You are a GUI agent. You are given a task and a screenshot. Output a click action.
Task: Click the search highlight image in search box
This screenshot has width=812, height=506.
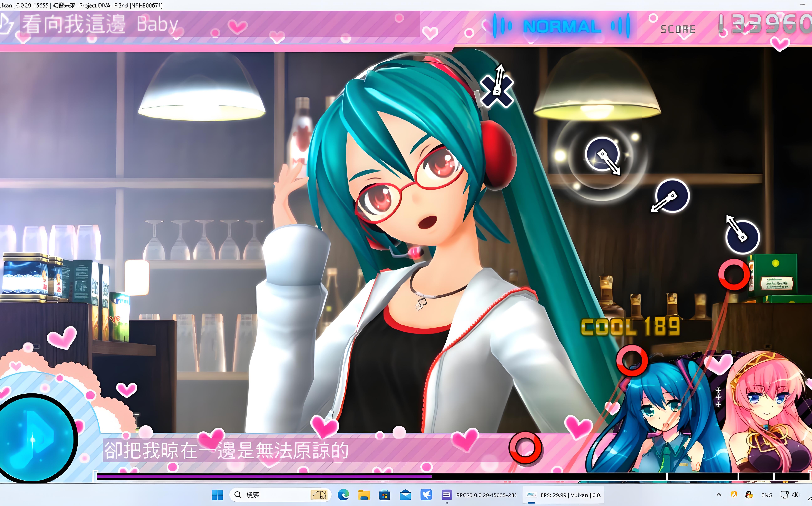coord(318,495)
